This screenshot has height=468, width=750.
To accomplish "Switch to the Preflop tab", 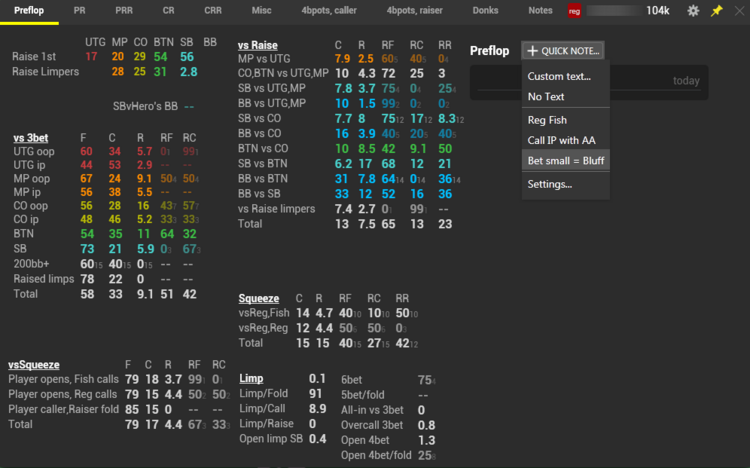I will pyautogui.click(x=29, y=10).
